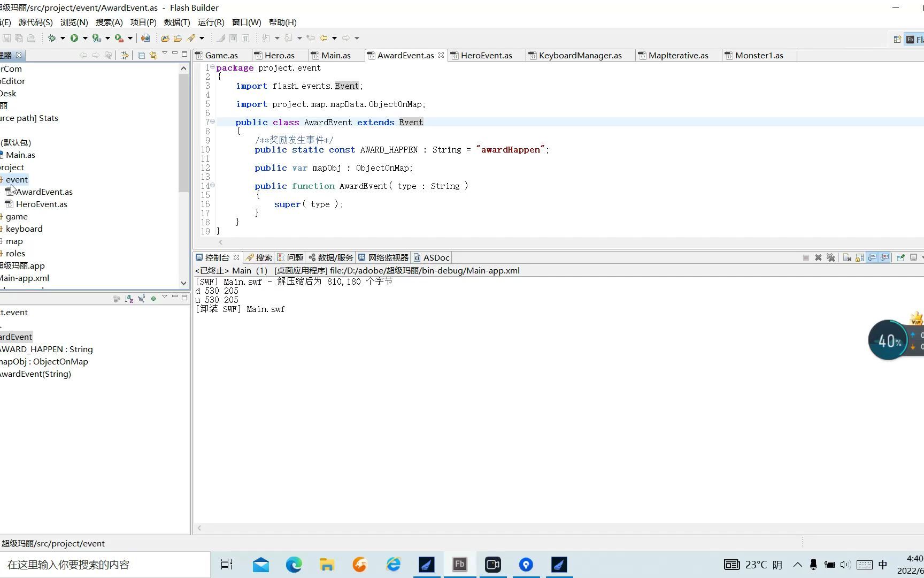Viewport: 924px width, 578px height.
Task: Open the Run button dropdown arrow
Action: tap(85, 38)
